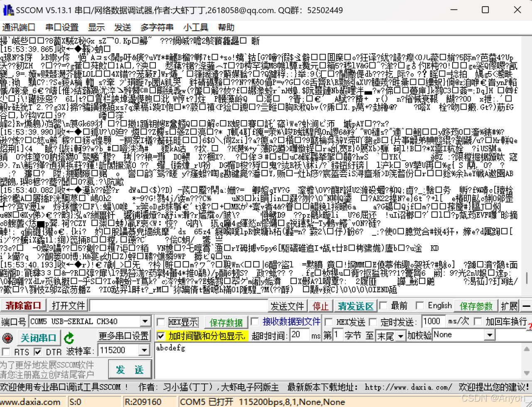Click the 清除窗口 button
Screen dimensions: 532x407
coord(23,306)
